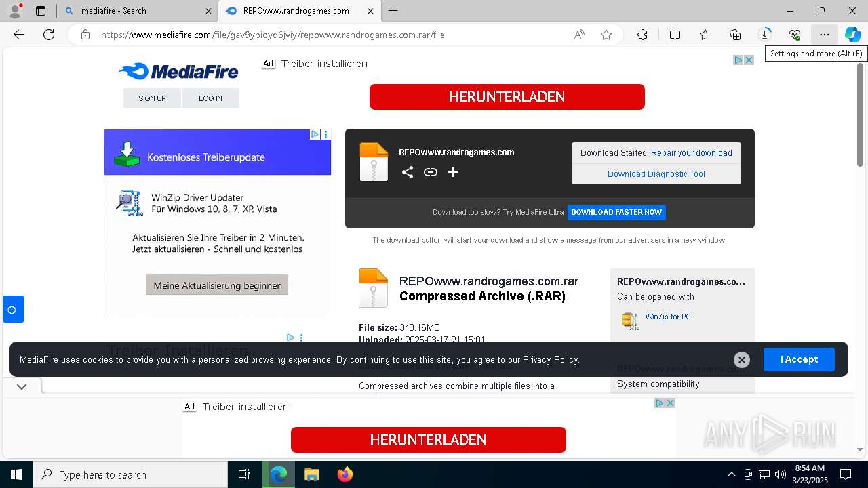Open Split screen view icon
868x488 pixels.
[675, 35]
